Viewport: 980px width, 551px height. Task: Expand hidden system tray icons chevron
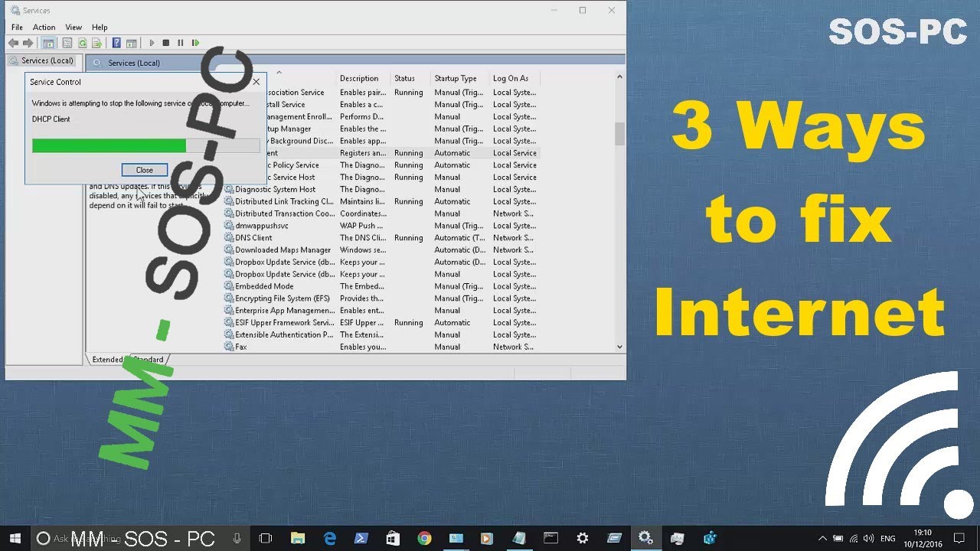(x=822, y=538)
